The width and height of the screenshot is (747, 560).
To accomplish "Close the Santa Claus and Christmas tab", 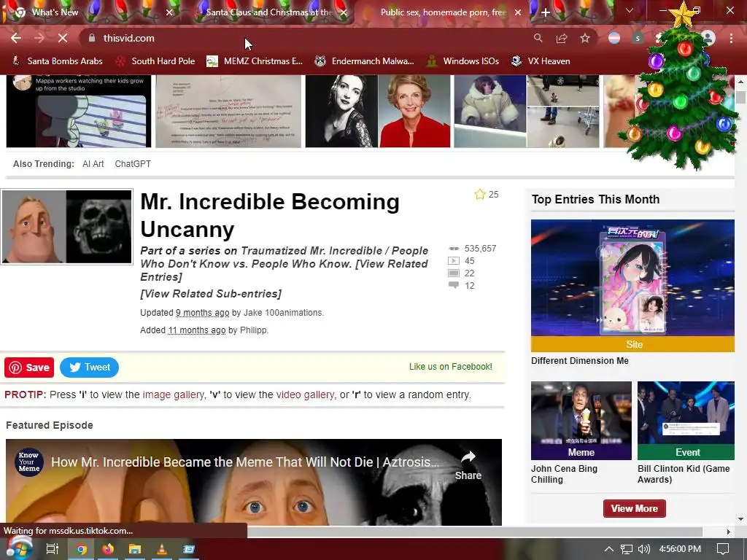I will [x=344, y=12].
